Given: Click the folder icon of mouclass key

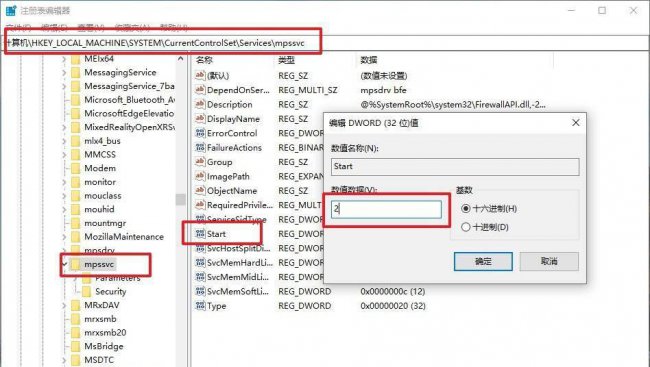Looking at the screenshot, I should pos(75,196).
